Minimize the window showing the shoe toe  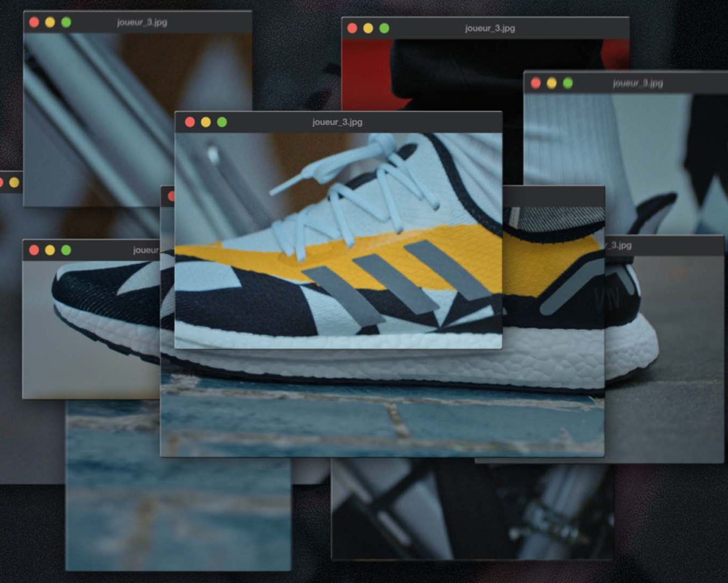click(x=50, y=250)
